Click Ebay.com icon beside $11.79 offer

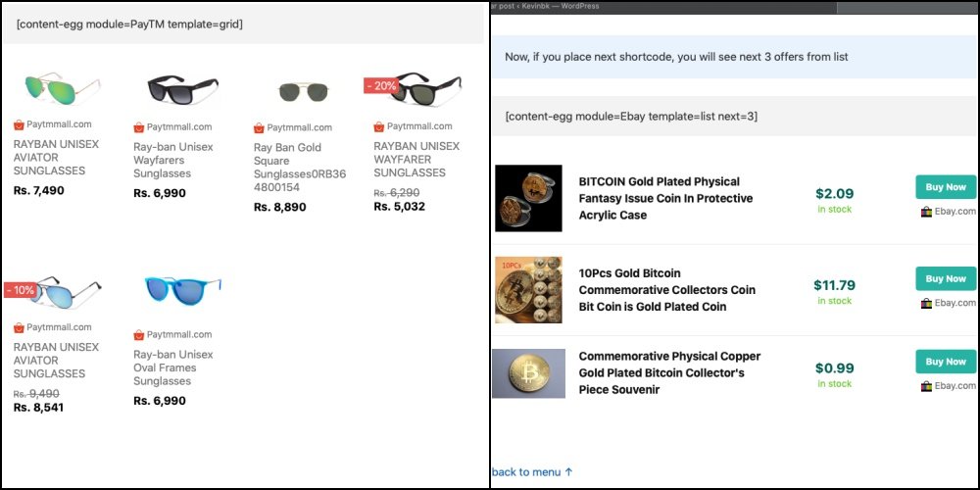pos(925,303)
